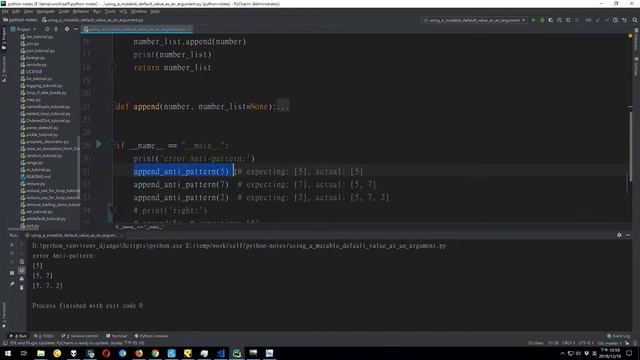
Task: Run main block from gutter arrow
Action: [x=99, y=144]
